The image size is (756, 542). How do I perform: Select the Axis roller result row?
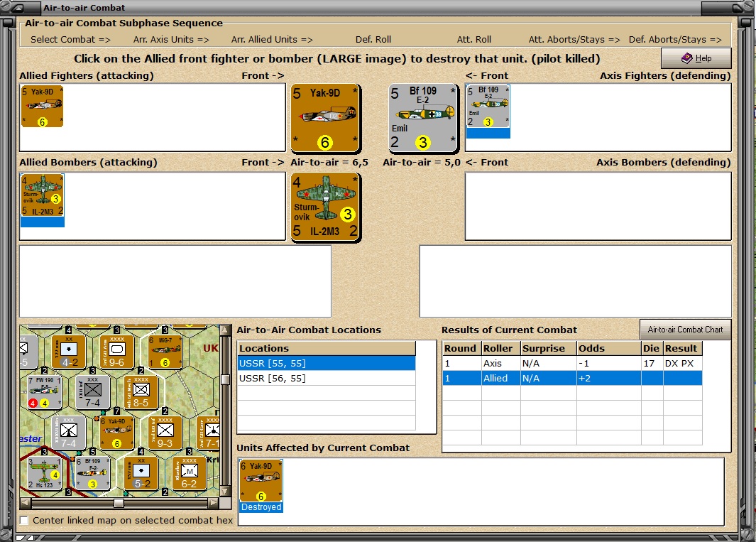click(x=572, y=363)
